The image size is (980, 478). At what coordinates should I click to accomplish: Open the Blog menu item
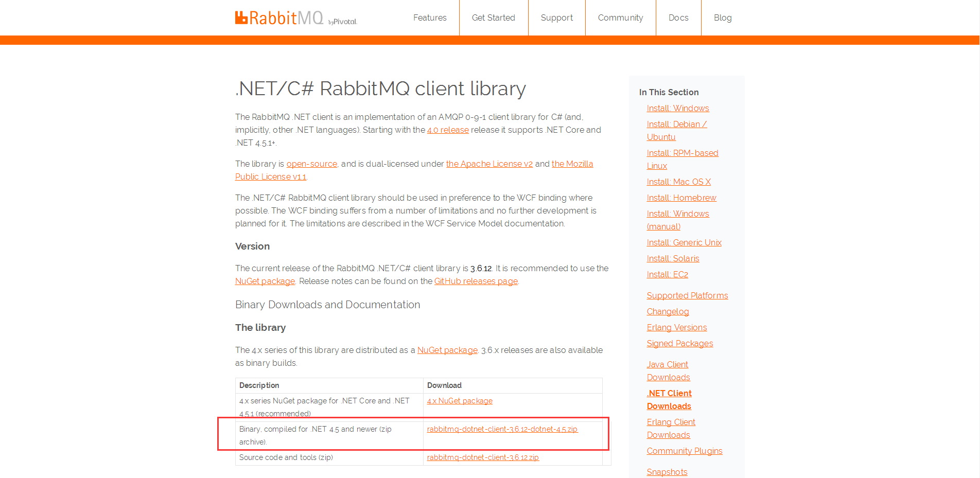pyautogui.click(x=723, y=17)
